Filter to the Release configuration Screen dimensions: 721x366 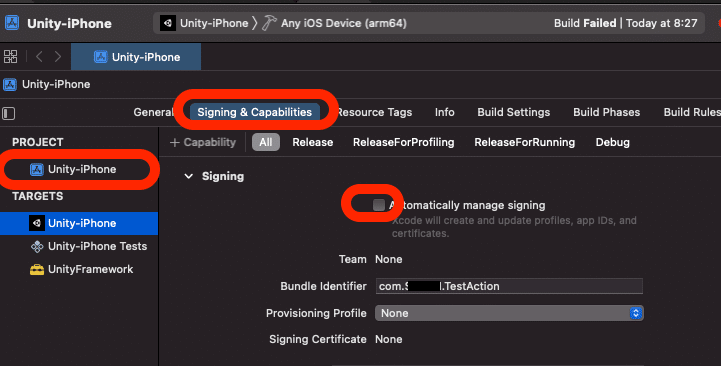(x=313, y=143)
